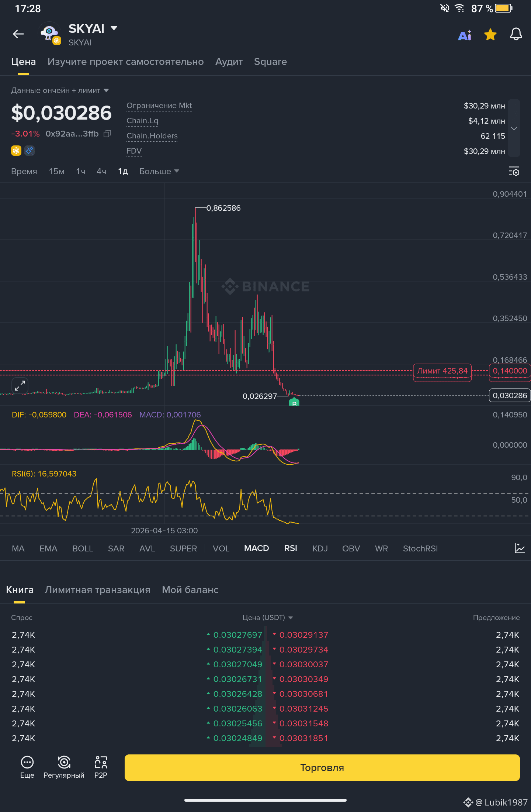Open Изучите проект самостоятельно tab

point(126,62)
